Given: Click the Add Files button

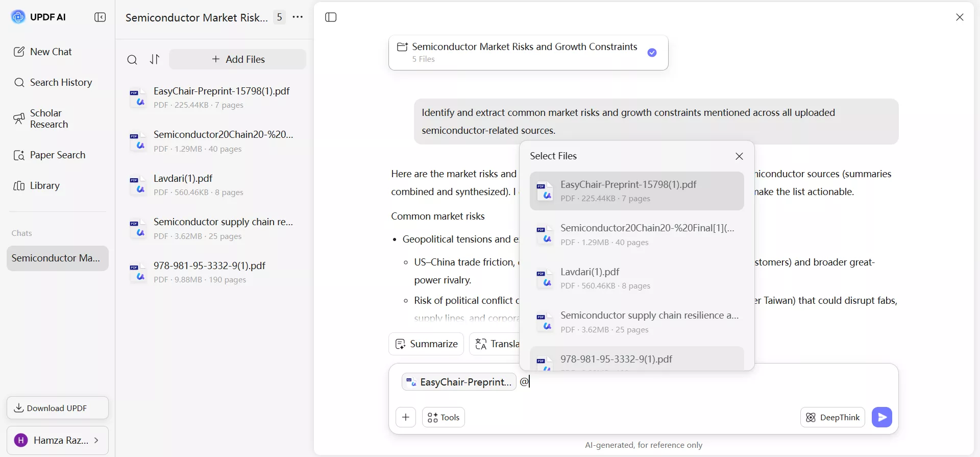Looking at the screenshot, I should point(238,59).
